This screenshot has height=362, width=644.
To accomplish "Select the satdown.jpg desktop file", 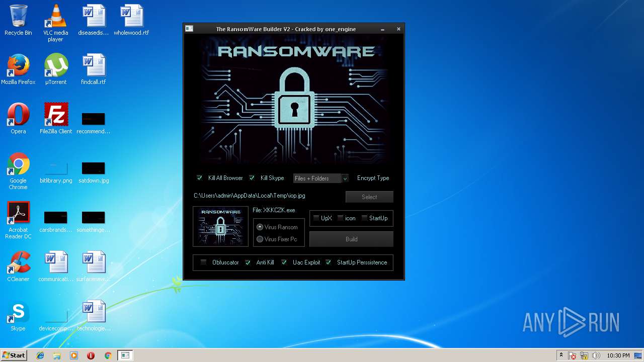I will [94, 172].
